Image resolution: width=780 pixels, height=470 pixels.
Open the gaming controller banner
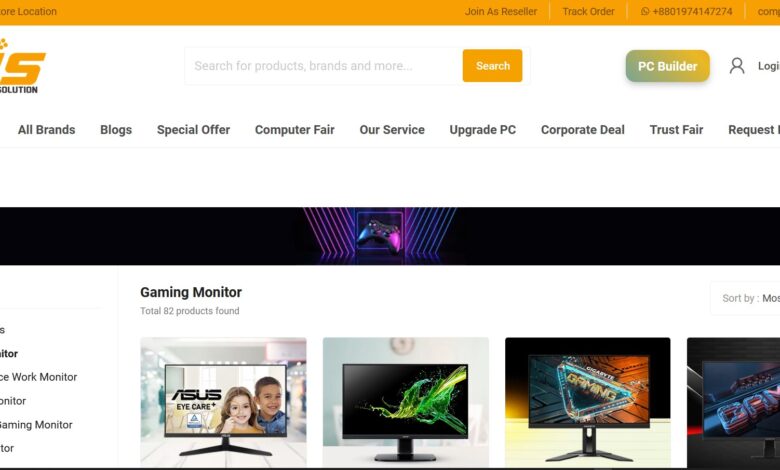tap(390, 236)
